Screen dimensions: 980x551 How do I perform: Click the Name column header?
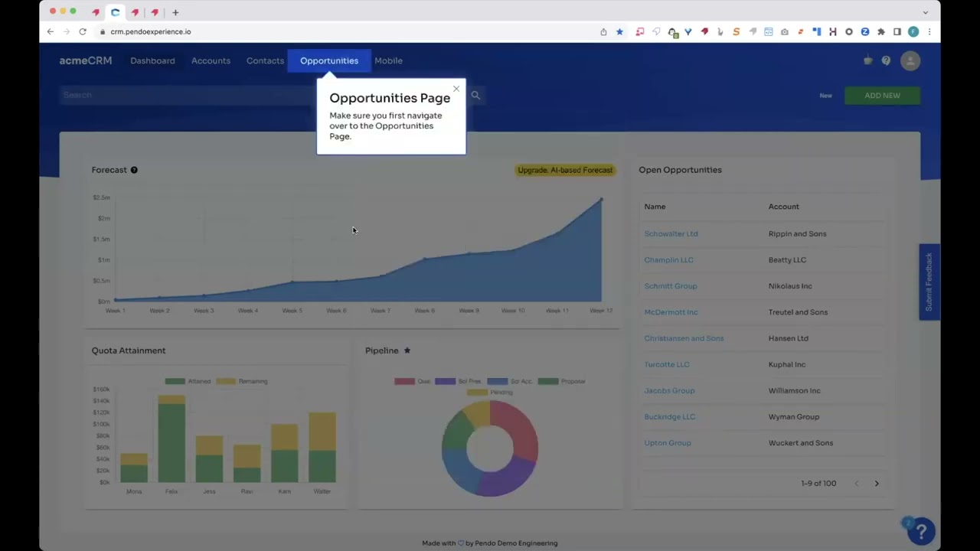[655, 207]
